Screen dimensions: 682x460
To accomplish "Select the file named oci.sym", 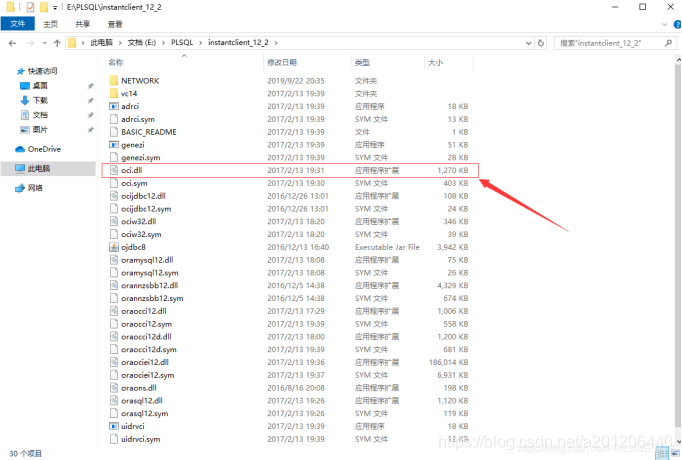I will click(x=134, y=183).
